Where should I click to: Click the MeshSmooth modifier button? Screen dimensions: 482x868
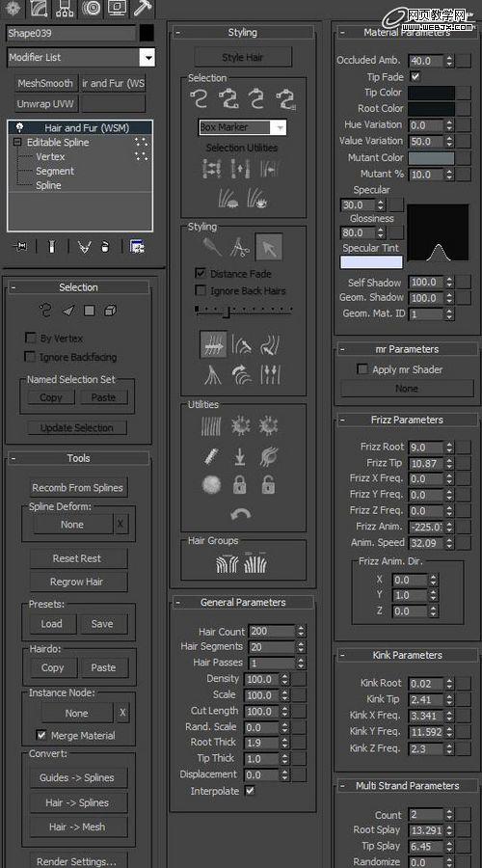(45, 84)
